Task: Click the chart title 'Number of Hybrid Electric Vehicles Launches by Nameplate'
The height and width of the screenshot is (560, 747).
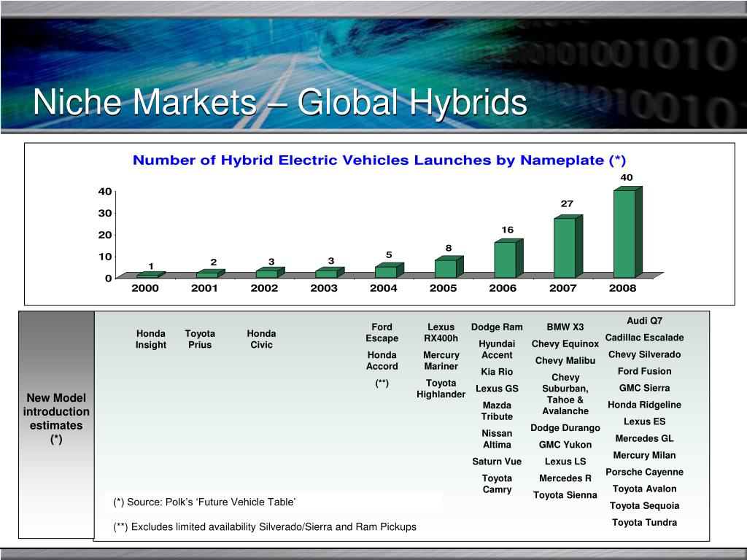Action: point(379,160)
